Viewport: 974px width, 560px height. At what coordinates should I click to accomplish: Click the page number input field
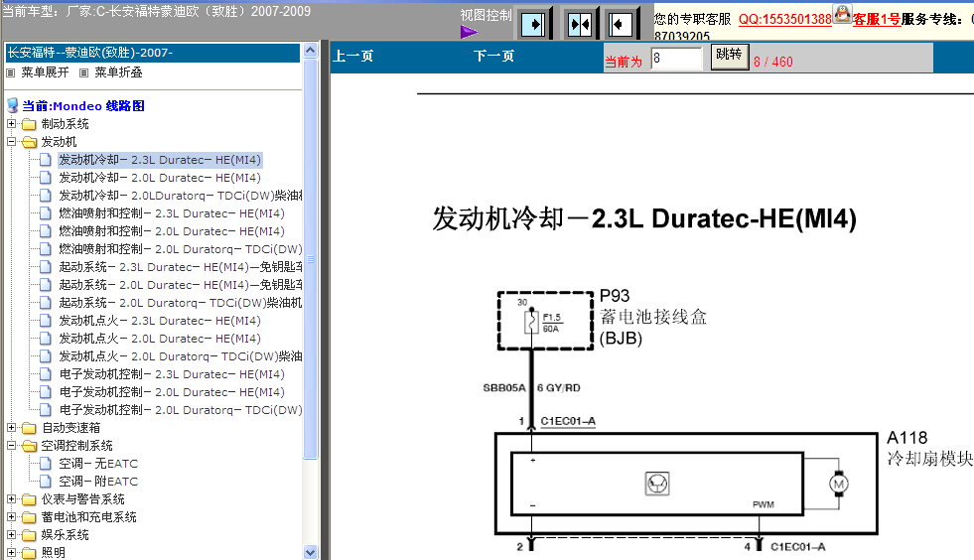(676, 59)
